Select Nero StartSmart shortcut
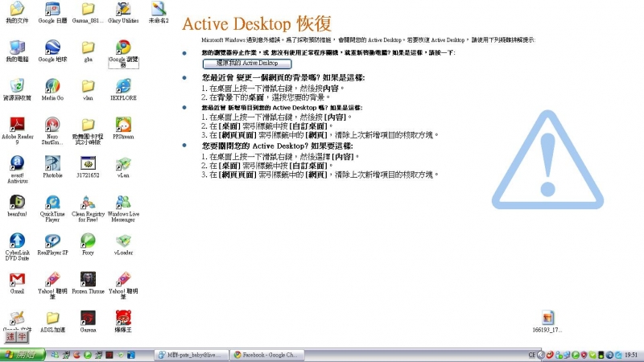 click(x=52, y=130)
